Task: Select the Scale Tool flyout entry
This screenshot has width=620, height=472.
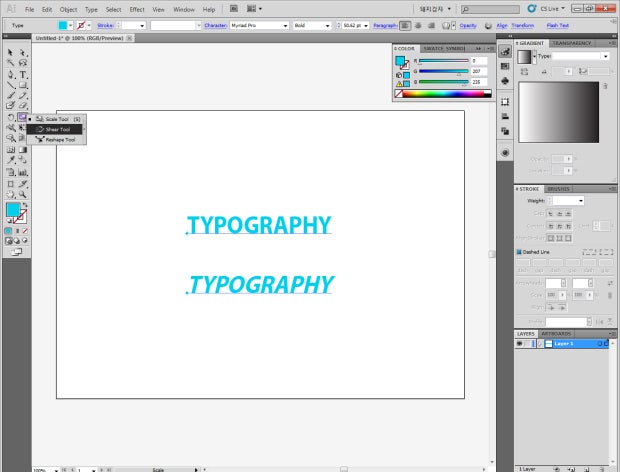Action: pyautogui.click(x=58, y=119)
